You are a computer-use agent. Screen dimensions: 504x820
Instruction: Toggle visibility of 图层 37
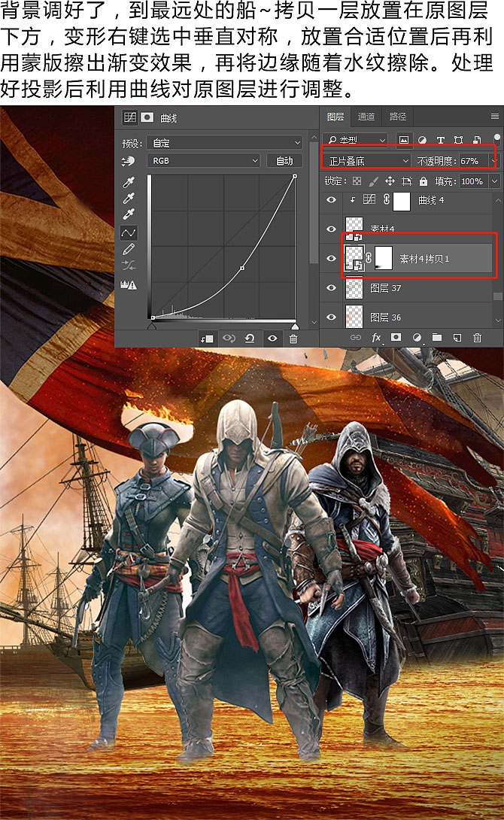coord(331,287)
